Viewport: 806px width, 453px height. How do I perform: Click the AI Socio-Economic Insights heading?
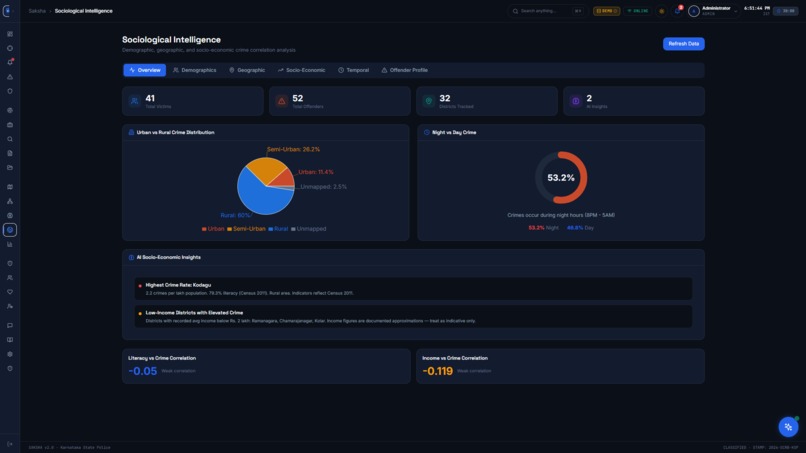point(169,257)
